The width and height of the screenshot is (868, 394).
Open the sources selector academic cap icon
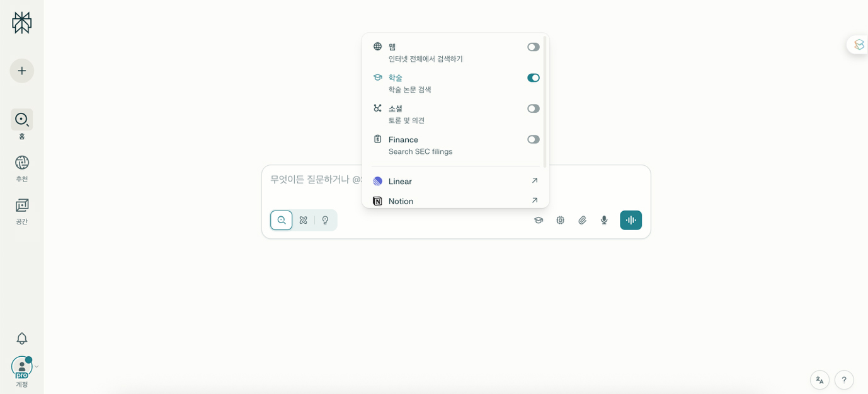tap(539, 220)
